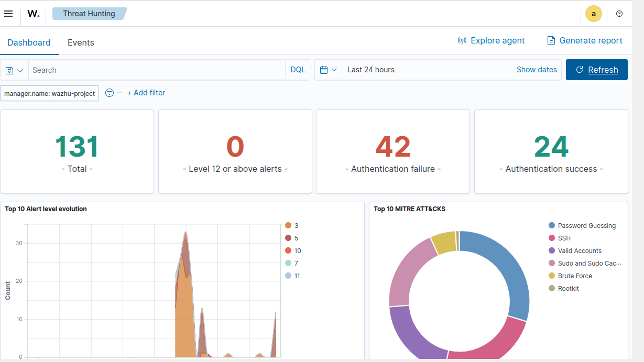Open the hamburger navigation menu
The height and width of the screenshot is (362, 644).
click(8, 14)
